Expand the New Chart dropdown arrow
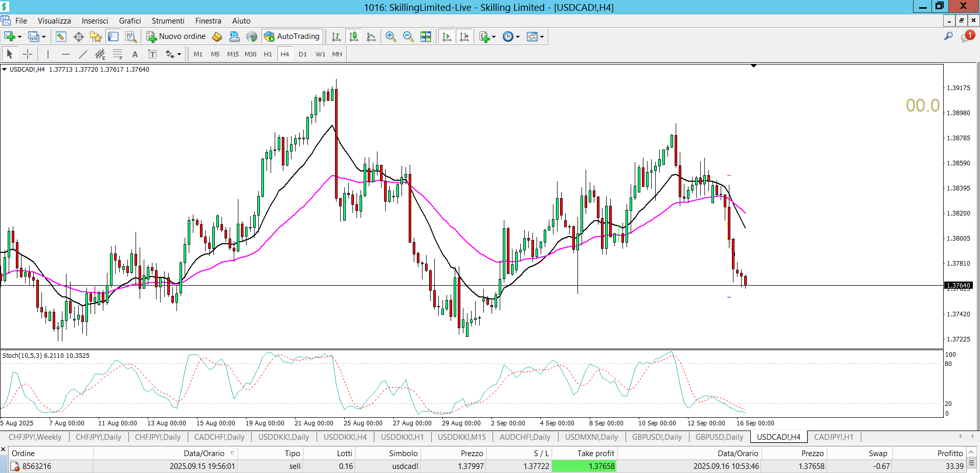The image size is (980, 473). (19, 37)
